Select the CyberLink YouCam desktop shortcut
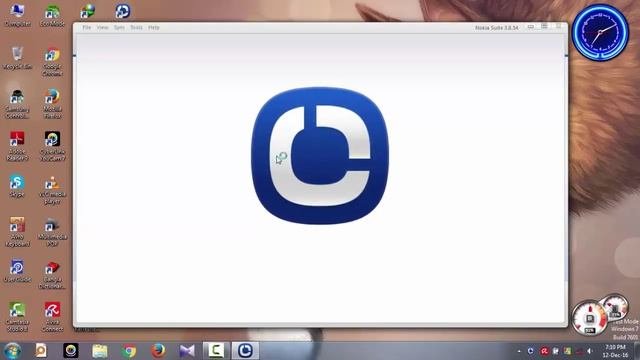The image size is (640, 360). click(52, 146)
